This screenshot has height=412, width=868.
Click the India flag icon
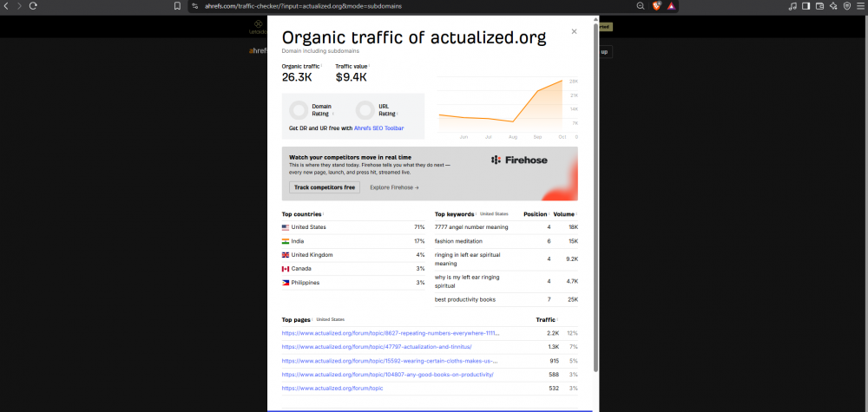[x=286, y=241]
